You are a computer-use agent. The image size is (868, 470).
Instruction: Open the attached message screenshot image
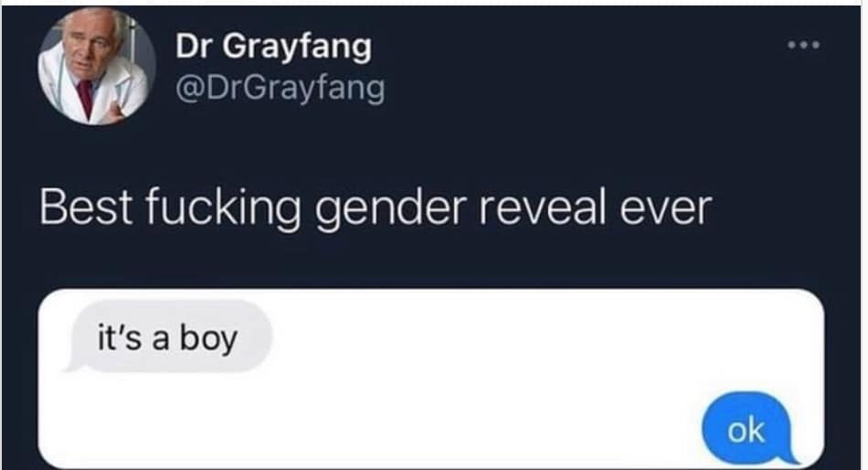tap(431, 379)
